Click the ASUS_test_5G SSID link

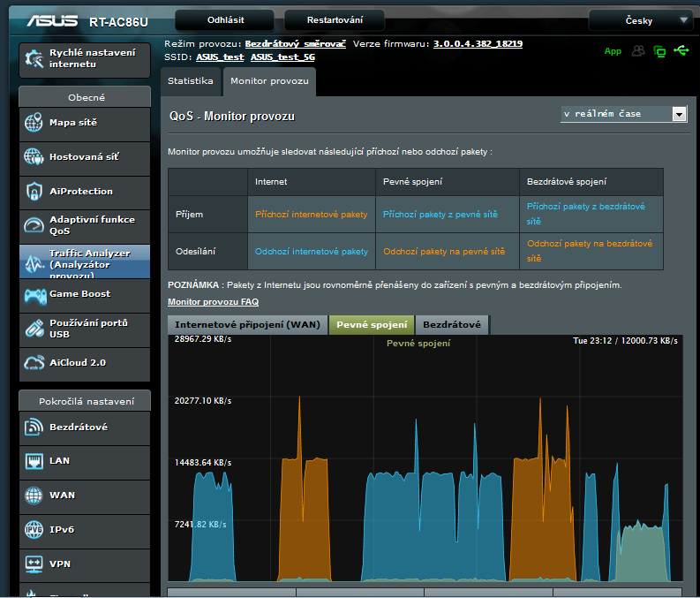click(282, 57)
